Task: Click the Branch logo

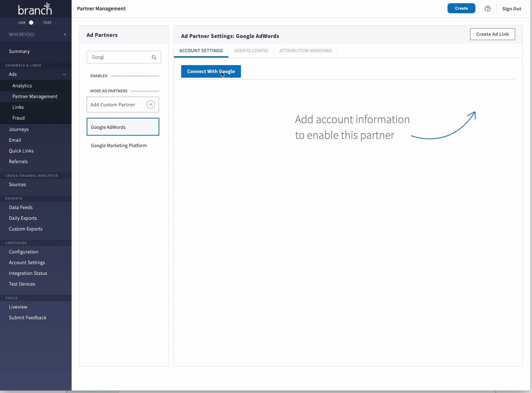Action: [35, 9]
